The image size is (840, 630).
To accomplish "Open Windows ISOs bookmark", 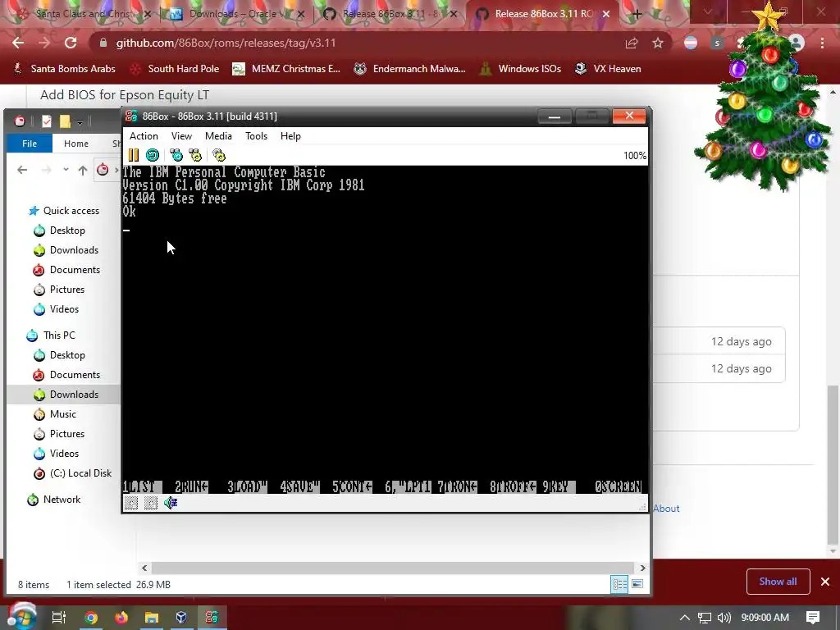I will coord(520,69).
